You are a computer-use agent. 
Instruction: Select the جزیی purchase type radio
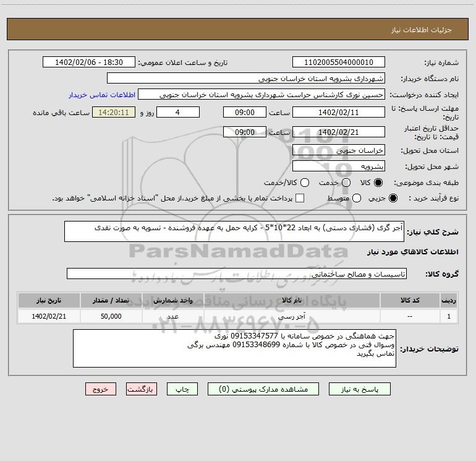pos(393,198)
